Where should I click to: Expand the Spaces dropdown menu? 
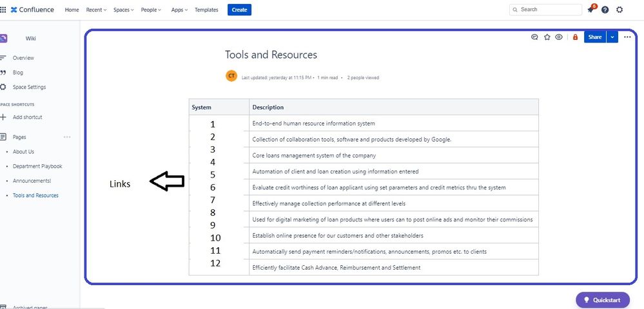(124, 10)
